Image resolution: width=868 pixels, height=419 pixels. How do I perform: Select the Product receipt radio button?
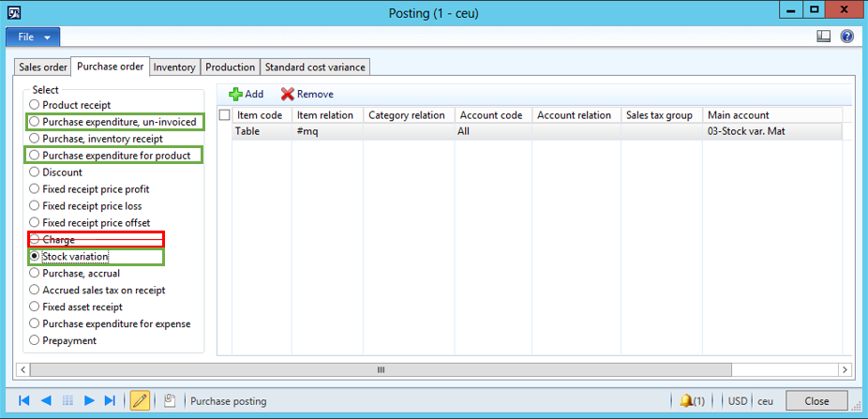pyautogui.click(x=36, y=105)
